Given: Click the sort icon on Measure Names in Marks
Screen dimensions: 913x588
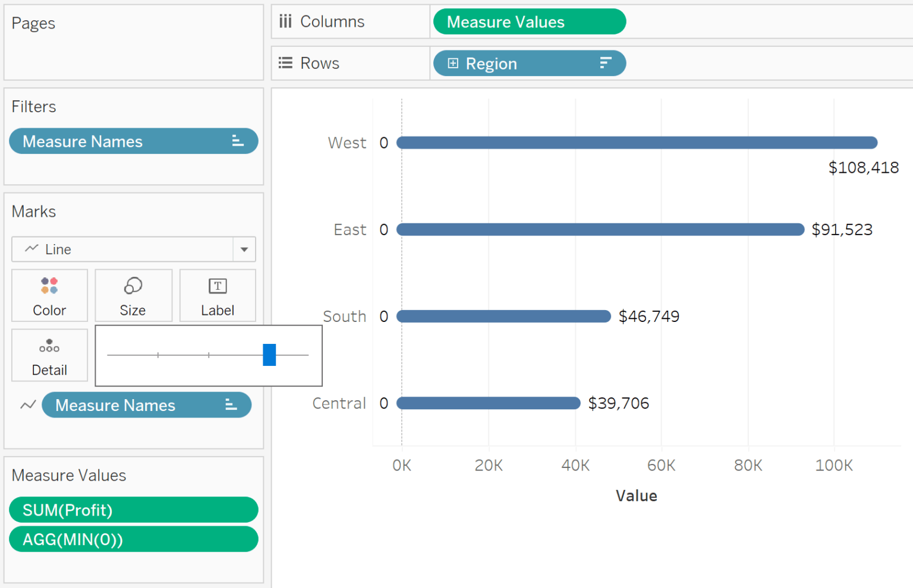Looking at the screenshot, I should click(230, 404).
